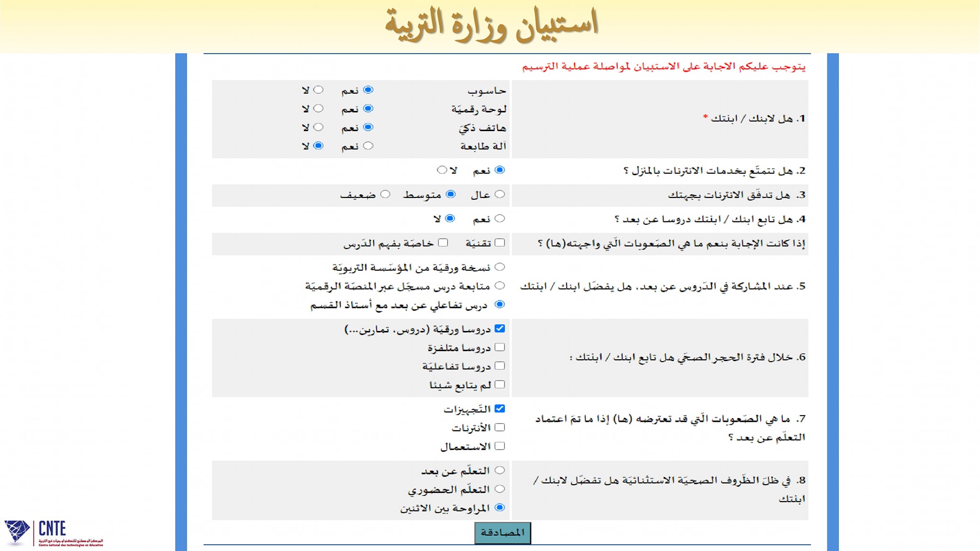Select نعم for هاتف ذكيّ
Image resolution: width=980 pixels, height=551 pixels.
pyautogui.click(x=368, y=127)
